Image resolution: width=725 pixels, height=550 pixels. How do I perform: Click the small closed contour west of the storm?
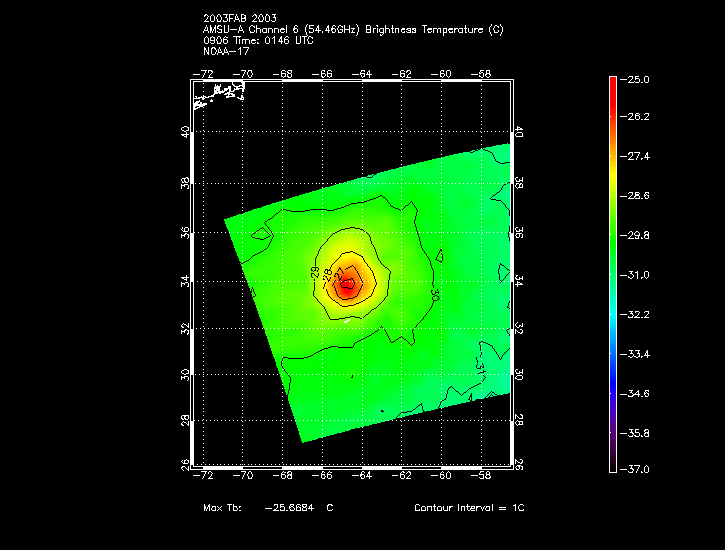(x=261, y=236)
